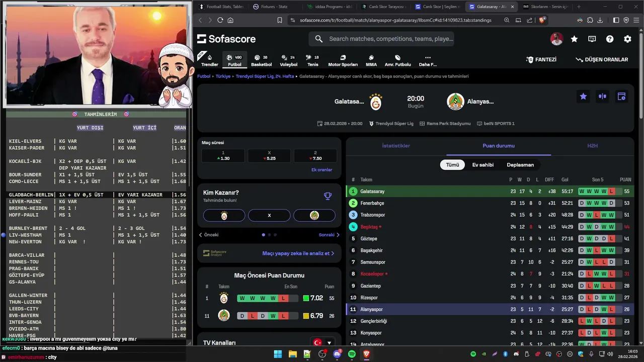Open Sofascore help question mark
This screenshot has height=362, width=644.
pos(610,39)
